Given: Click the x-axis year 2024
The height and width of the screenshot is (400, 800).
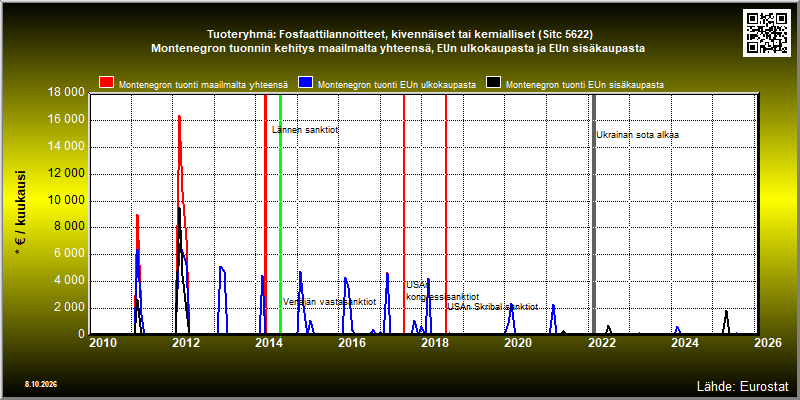Looking at the screenshot, I should point(686,343).
